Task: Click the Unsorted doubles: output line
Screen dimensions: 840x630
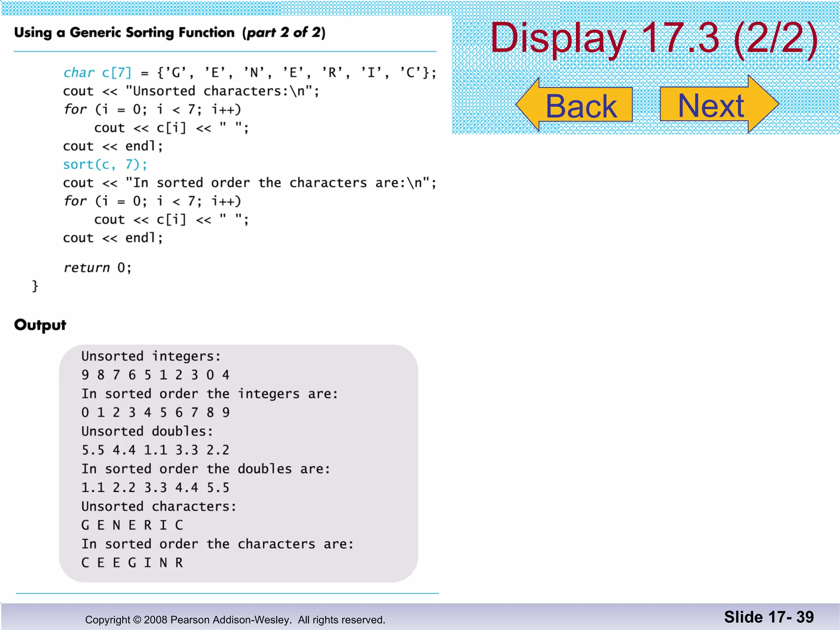Action: click(x=147, y=431)
